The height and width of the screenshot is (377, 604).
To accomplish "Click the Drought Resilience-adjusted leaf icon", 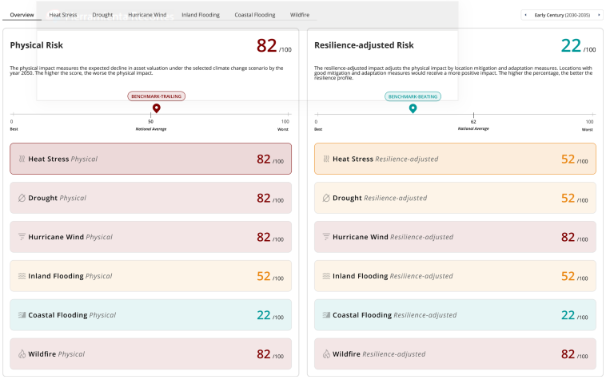I will click(326, 198).
